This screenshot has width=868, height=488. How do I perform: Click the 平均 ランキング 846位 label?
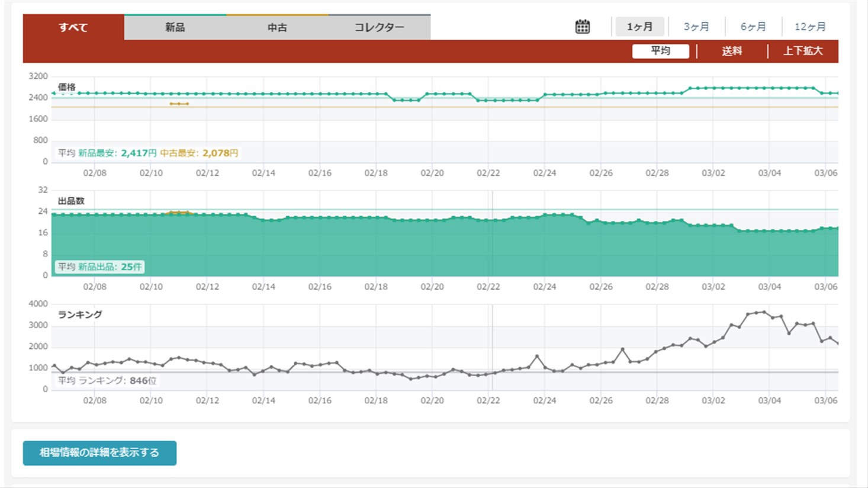tap(107, 381)
